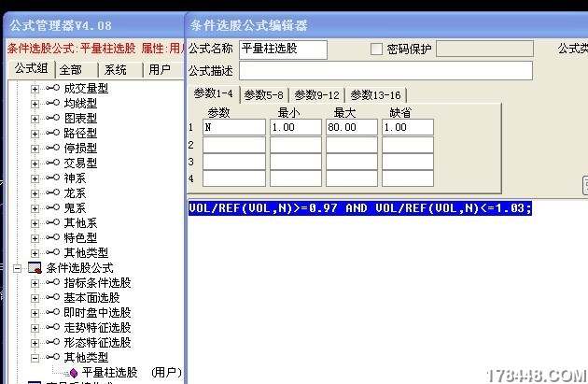Click the 条件选股公式 folder icon

(35, 268)
